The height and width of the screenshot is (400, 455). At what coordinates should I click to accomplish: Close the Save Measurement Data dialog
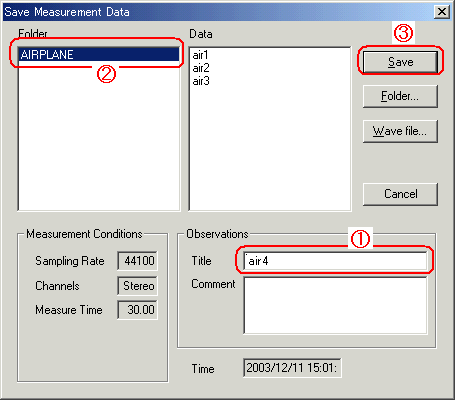click(442, 12)
